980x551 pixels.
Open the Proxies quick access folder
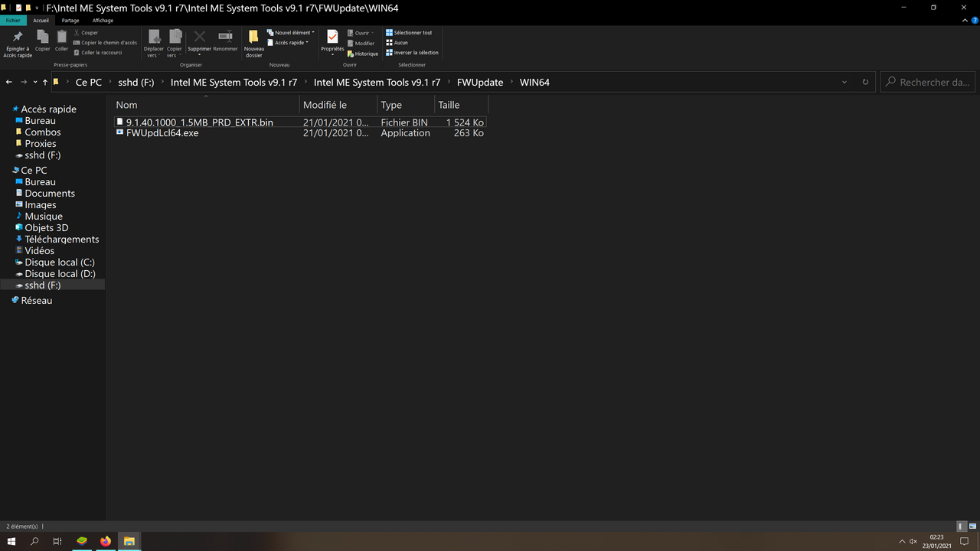[41, 144]
